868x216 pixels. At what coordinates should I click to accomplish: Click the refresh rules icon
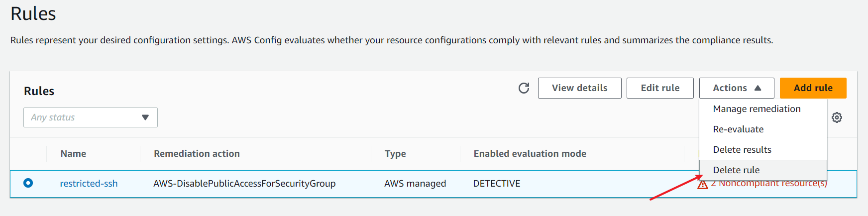(524, 88)
